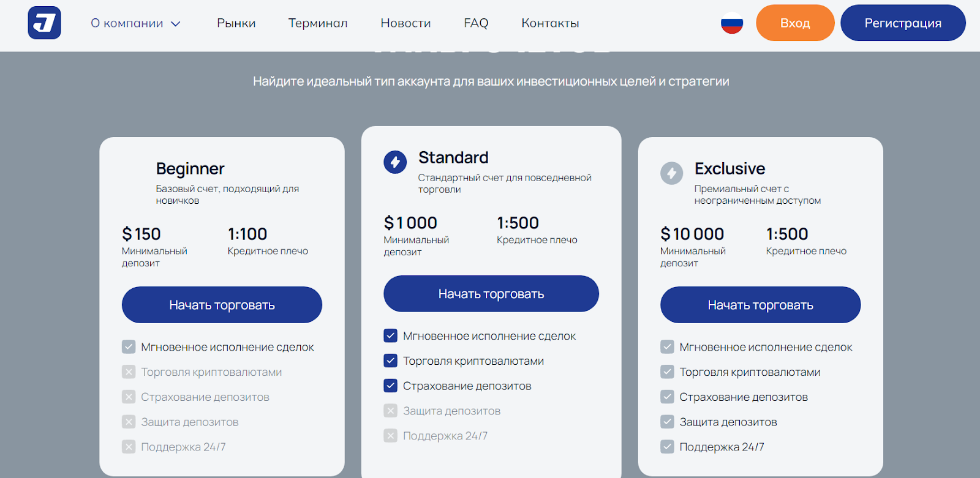
Task: Toggle Exclusive Торговля криптовалютами checkbox
Action: (667, 372)
